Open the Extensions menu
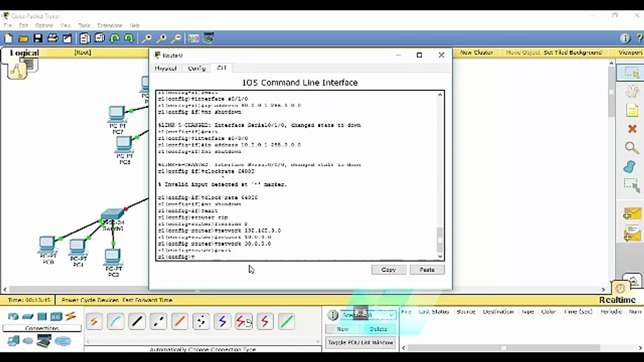Viewport: 644px width, 362px height. click(110, 25)
